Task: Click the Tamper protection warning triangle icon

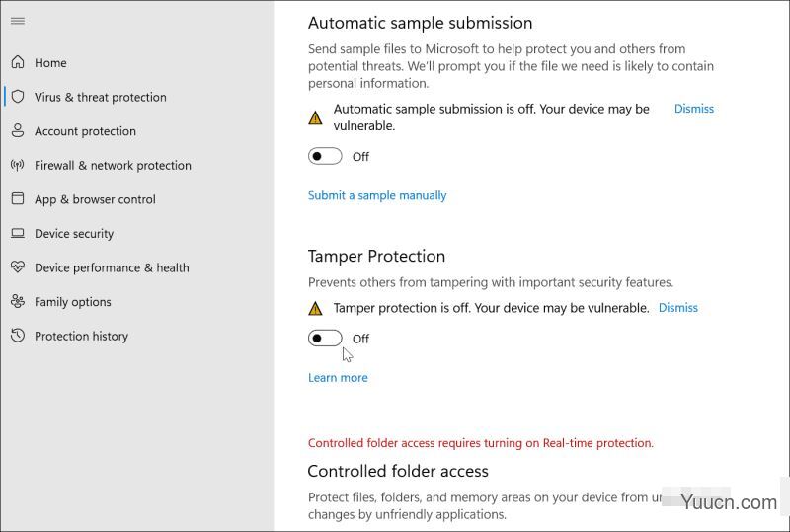Action: [315, 308]
